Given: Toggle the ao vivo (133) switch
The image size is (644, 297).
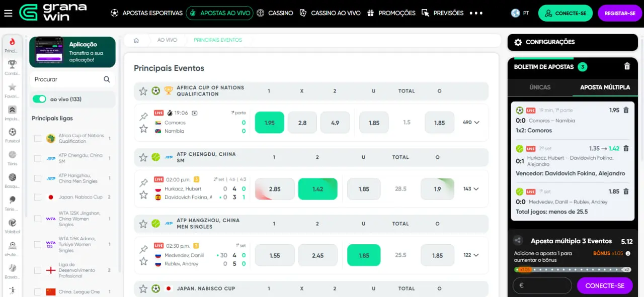Looking at the screenshot, I should [39, 99].
